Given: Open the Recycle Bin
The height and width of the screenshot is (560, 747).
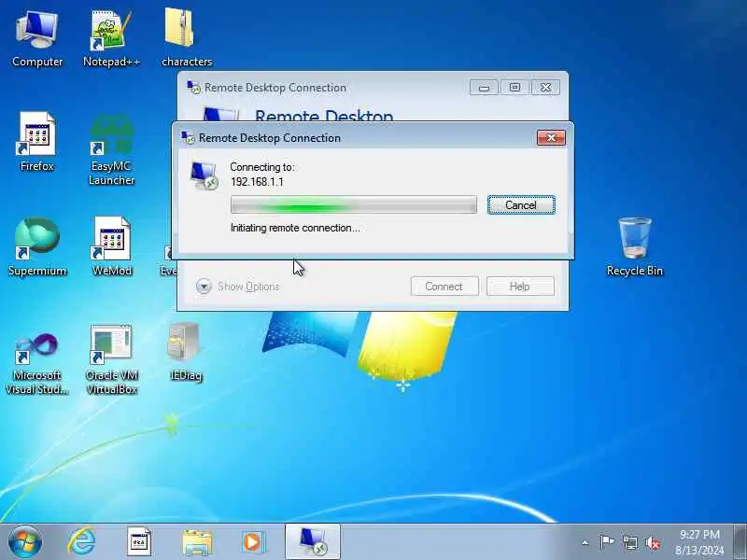Looking at the screenshot, I should point(635,246).
